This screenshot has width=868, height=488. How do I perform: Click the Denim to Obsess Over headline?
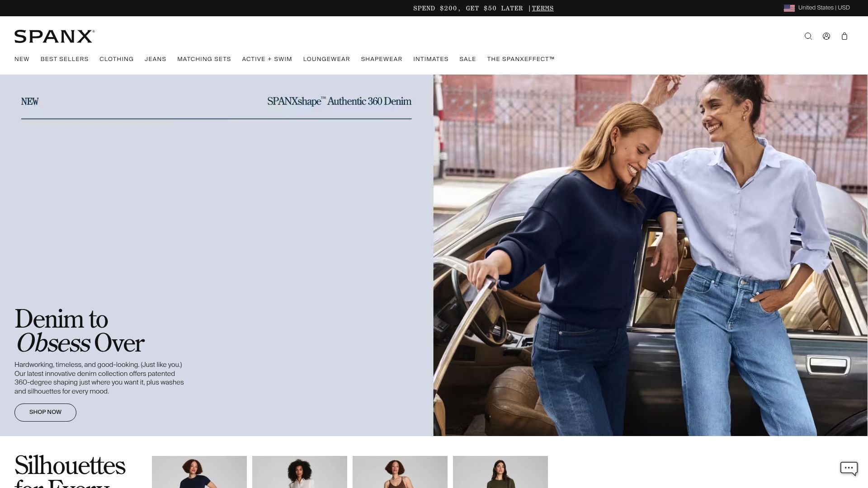pyautogui.click(x=80, y=331)
